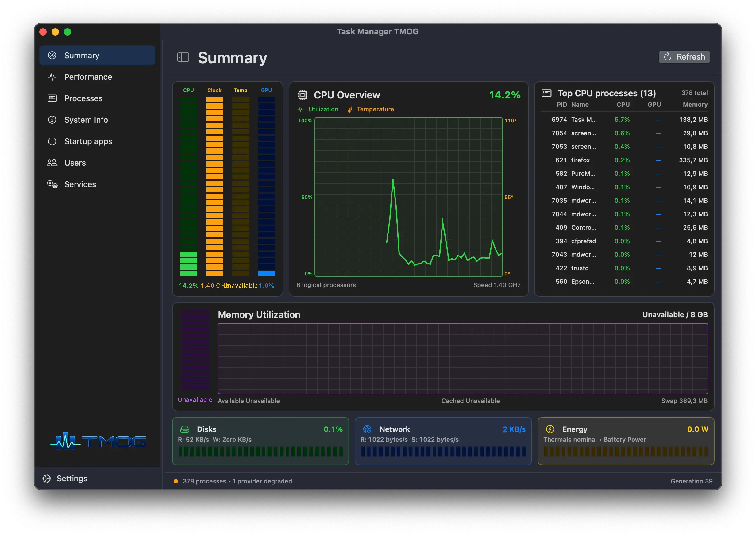Select the PureM... process row
The image size is (756, 535).
pos(625,174)
